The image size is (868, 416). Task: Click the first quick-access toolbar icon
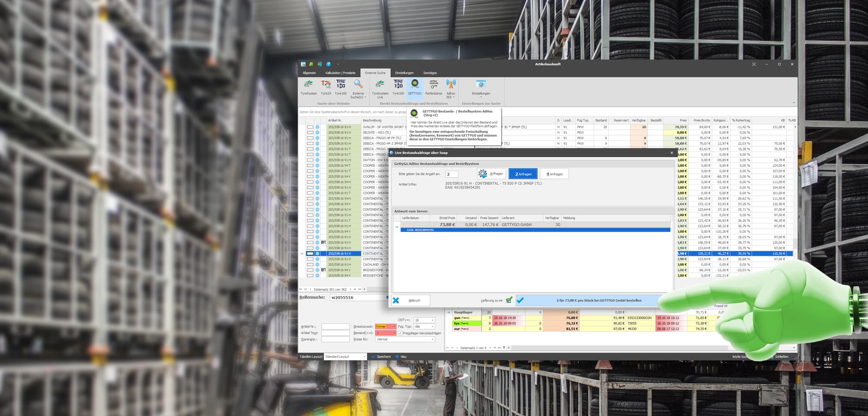click(x=303, y=64)
